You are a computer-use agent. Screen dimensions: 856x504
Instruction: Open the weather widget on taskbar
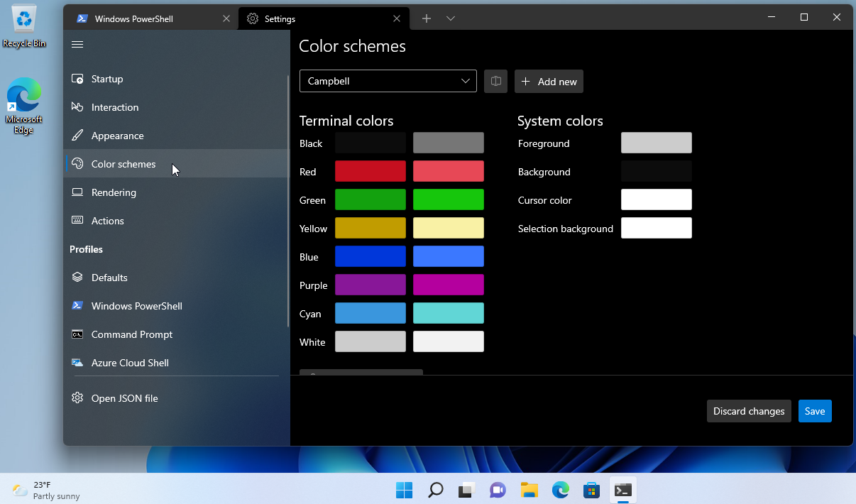click(47, 490)
